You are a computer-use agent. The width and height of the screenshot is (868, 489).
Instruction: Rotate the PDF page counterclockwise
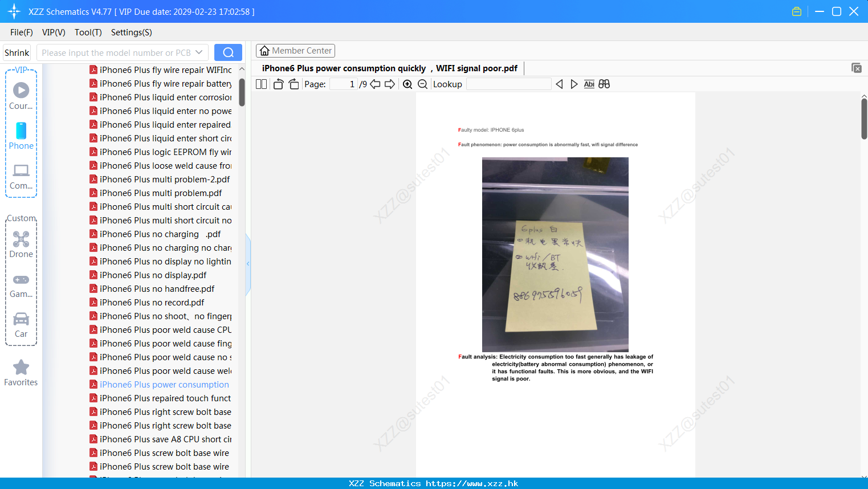[279, 84]
